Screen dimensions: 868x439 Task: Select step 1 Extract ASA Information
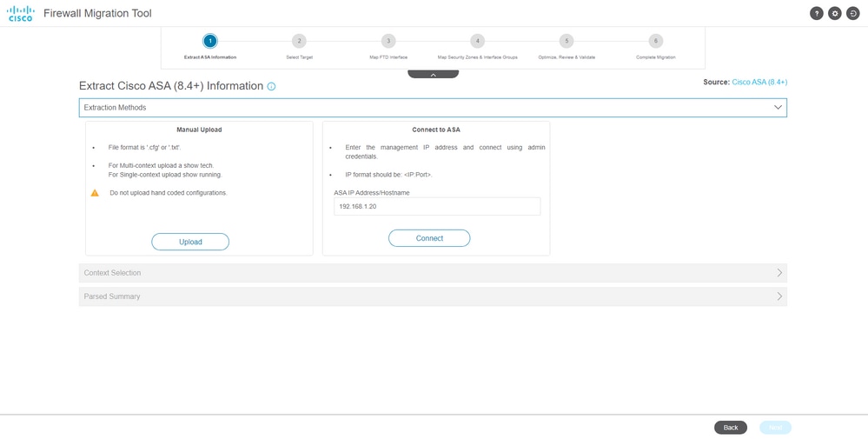[209, 41]
